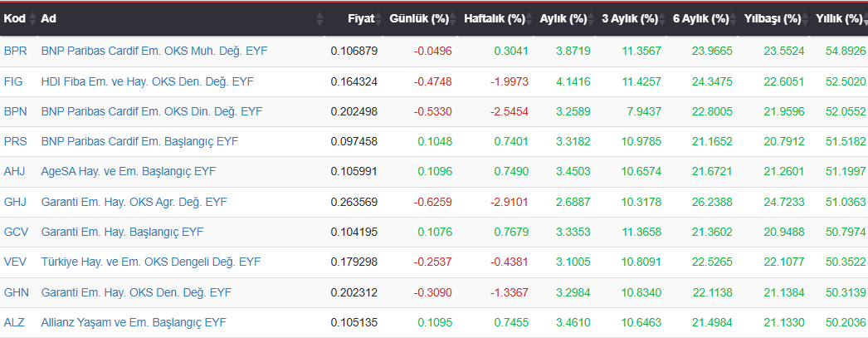The width and height of the screenshot is (868, 338).
Task: Open BNP Paribas Cardif Em. OKS Muh. Değ. EYF
Action: [154, 51]
